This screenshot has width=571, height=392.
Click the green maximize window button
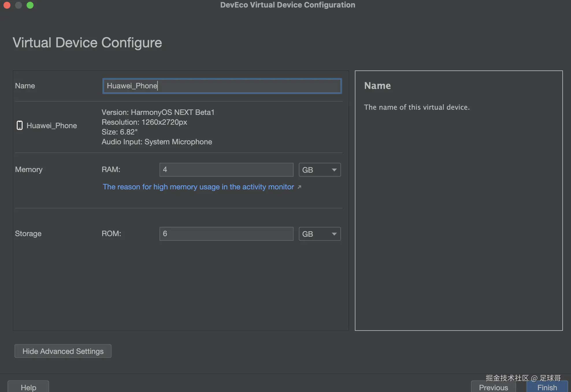pos(30,5)
